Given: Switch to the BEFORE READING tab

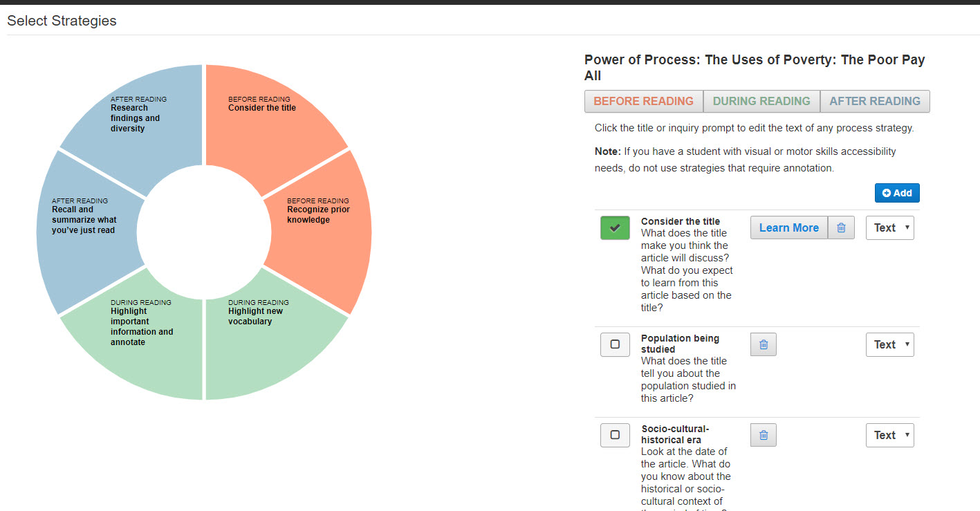Looking at the screenshot, I should pos(644,101).
